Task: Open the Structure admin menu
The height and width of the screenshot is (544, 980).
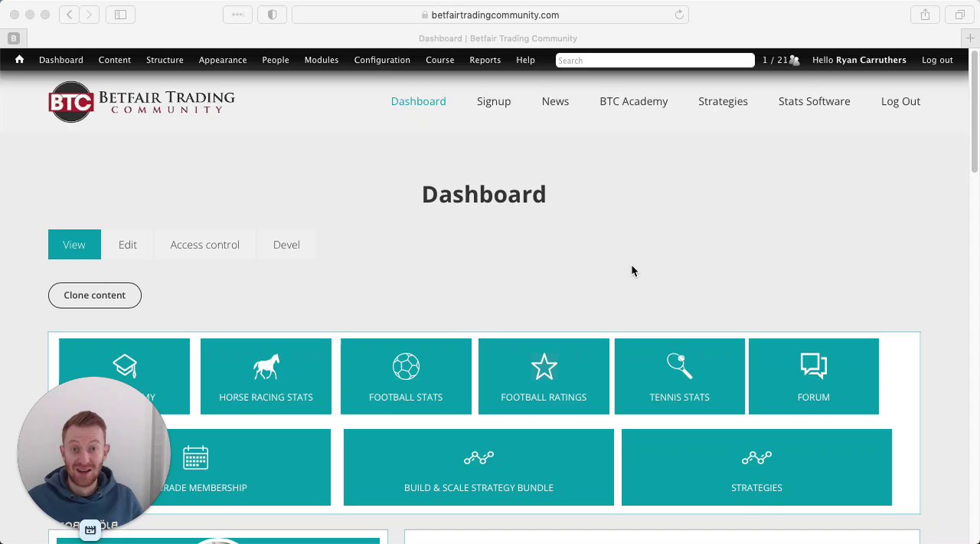Action: (x=165, y=60)
